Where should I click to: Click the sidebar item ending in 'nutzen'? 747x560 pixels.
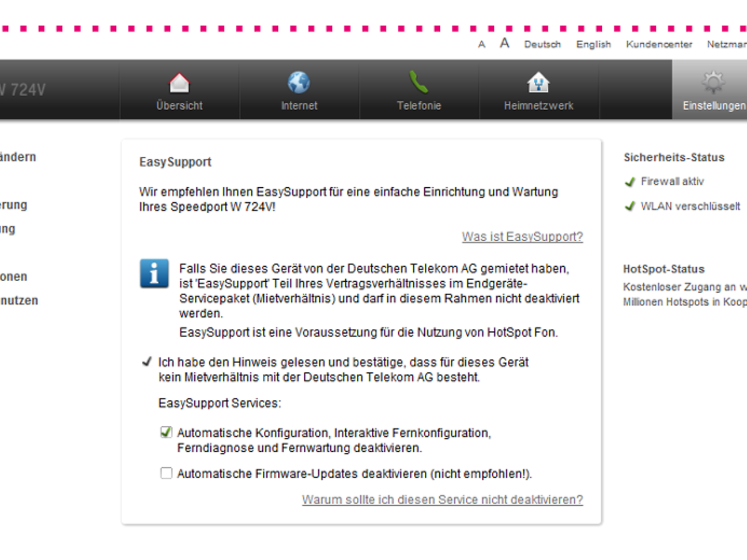click(x=19, y=300)
